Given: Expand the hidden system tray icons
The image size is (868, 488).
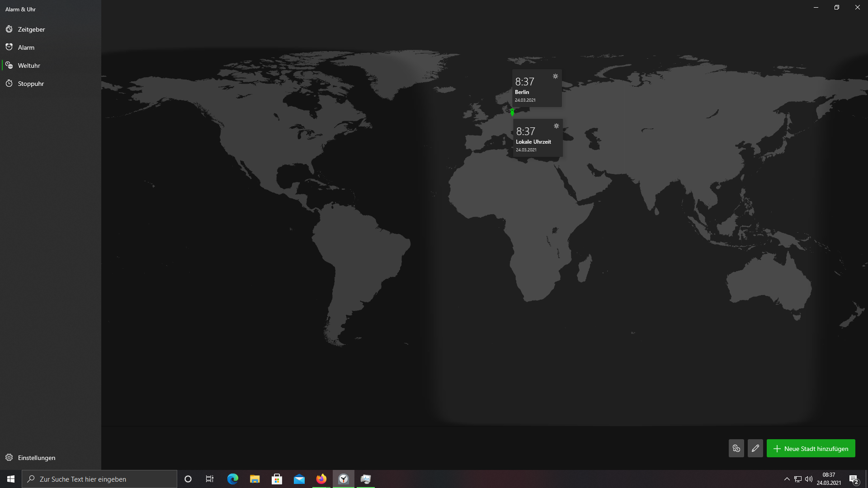Looking at the screenshot, I should (x=787, y=479).
